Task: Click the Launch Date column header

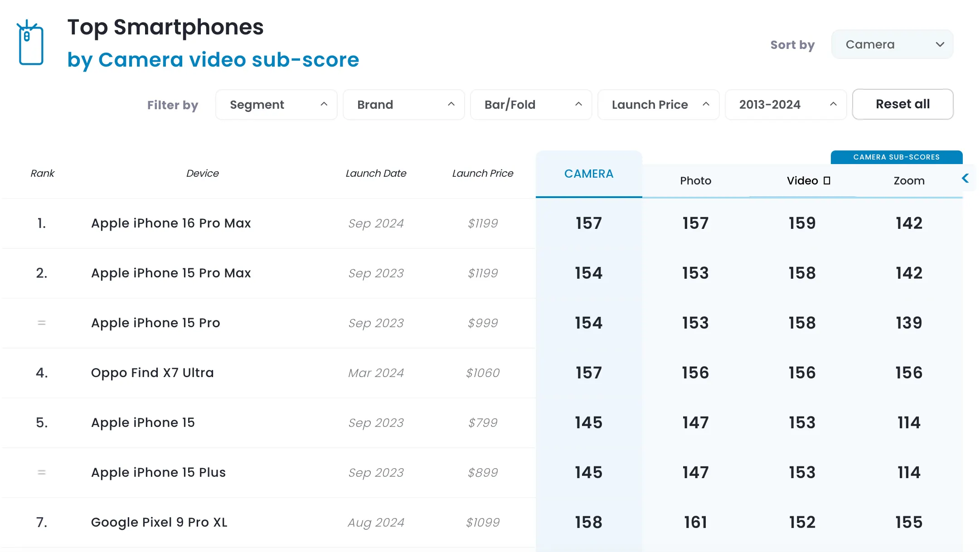Action: 376,174
